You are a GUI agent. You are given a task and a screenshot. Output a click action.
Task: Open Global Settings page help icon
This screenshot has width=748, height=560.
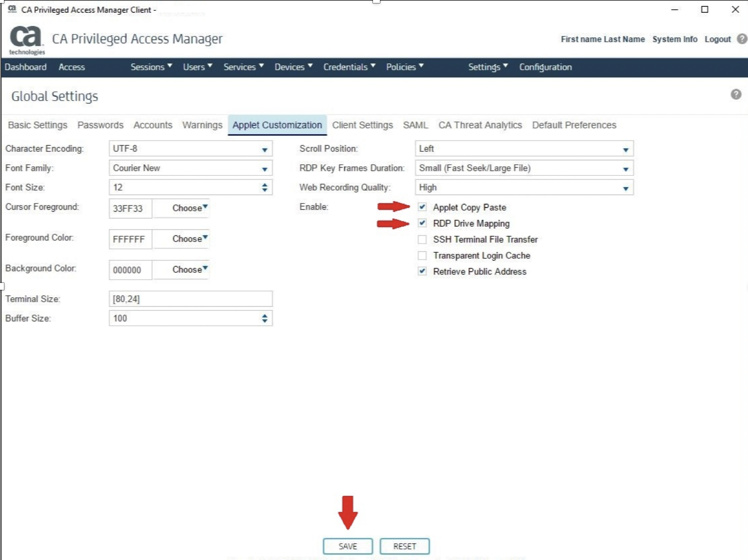[x=736, y=94]
